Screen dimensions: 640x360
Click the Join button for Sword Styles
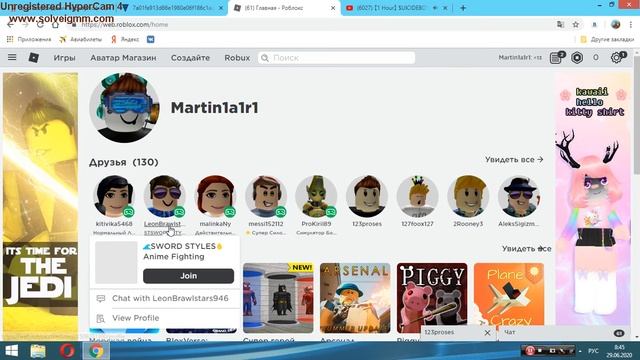[x=189, y=276]
